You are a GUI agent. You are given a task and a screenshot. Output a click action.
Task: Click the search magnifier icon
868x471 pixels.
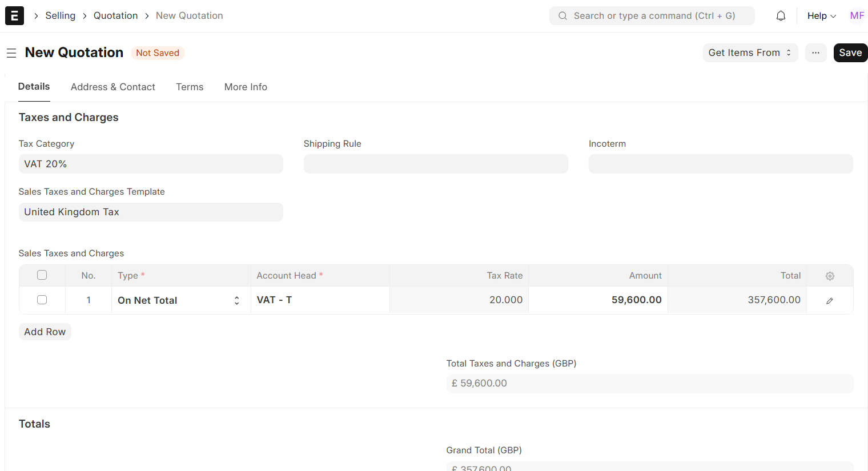[x=562, y=16]
